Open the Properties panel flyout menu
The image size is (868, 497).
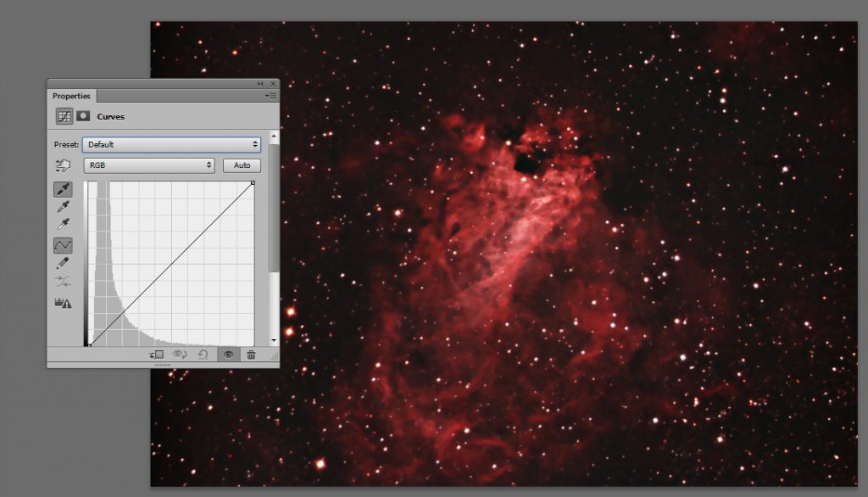(x=271, y=95)
